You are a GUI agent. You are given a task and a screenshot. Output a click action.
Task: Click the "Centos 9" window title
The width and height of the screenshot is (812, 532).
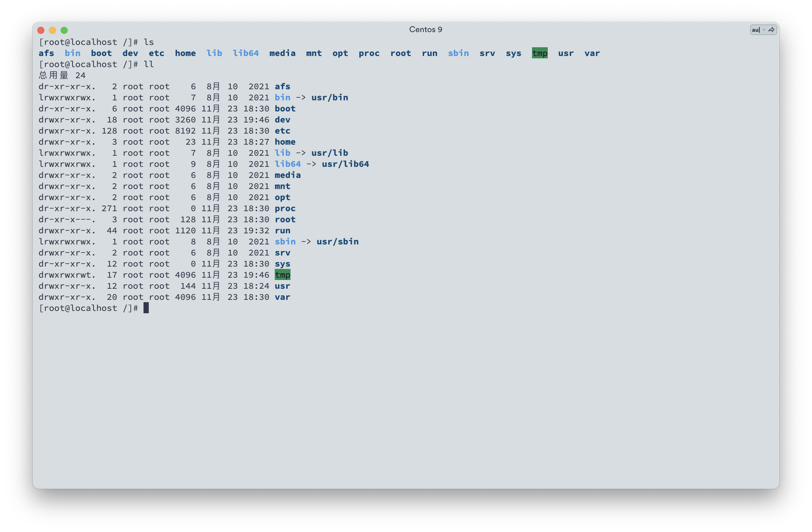(426, 30)
